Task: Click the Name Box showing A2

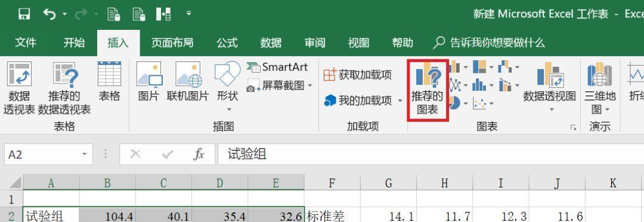Action: [42, 155]
